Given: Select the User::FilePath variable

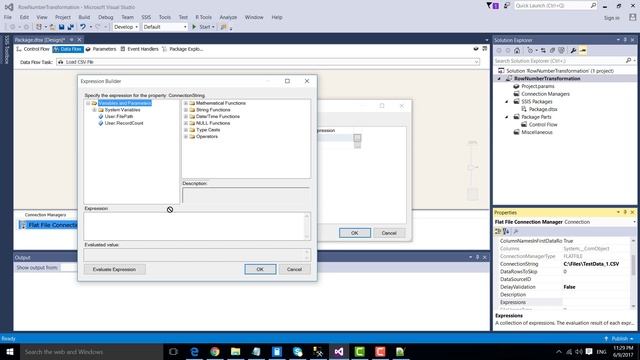Looking at the screenshot, I should click(x=119, y=116).
